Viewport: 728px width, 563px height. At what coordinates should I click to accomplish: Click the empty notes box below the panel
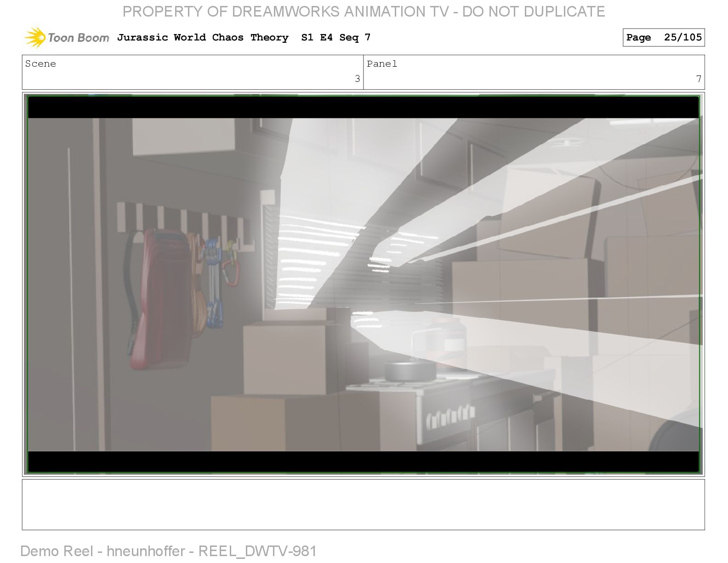(x=363, y=505)
